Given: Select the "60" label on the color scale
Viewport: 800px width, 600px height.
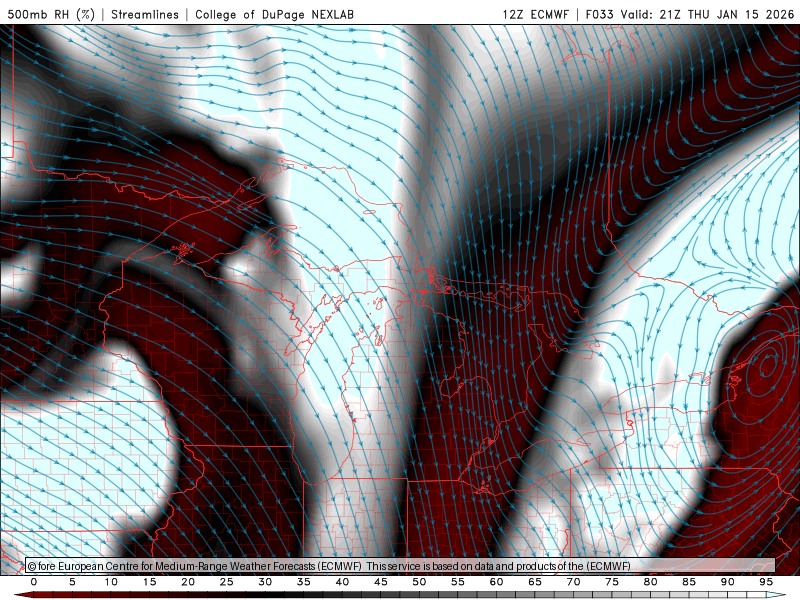Looking at the screenshot, I should 496,582.
